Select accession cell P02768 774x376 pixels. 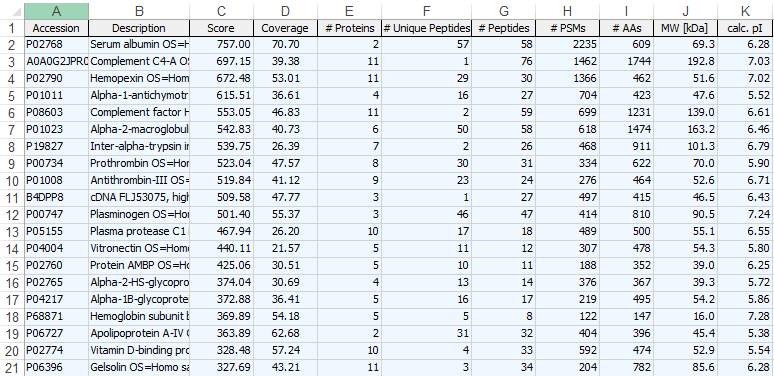point(56,45)
